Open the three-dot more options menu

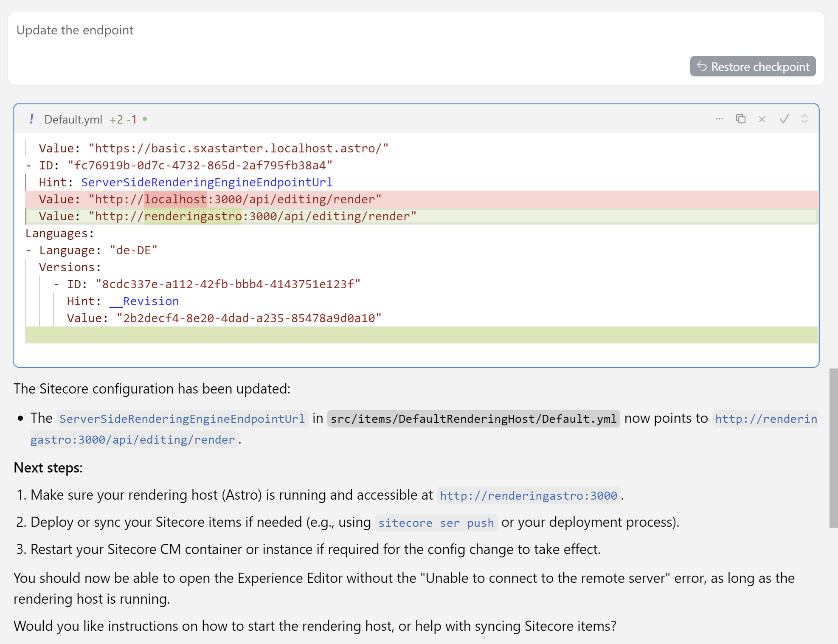719,119
